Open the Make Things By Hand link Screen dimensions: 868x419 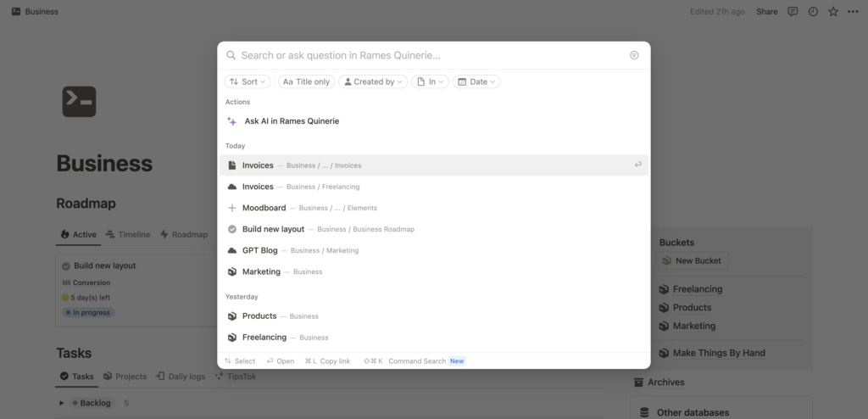719,353
